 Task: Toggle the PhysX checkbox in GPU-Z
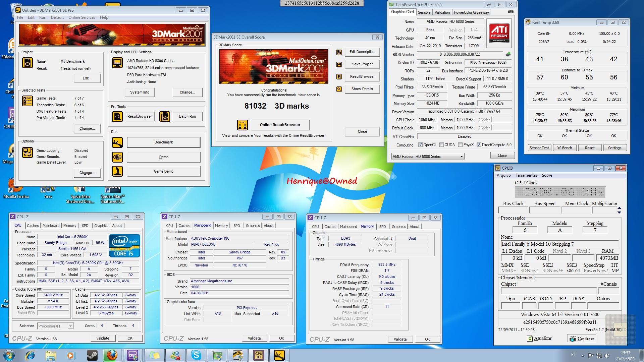[x=461, y=145]
